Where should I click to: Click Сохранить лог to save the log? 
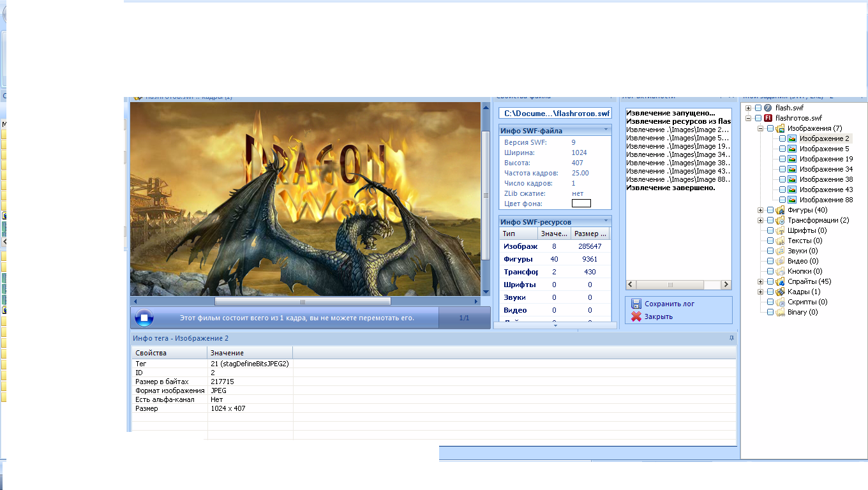pos(670,304)
